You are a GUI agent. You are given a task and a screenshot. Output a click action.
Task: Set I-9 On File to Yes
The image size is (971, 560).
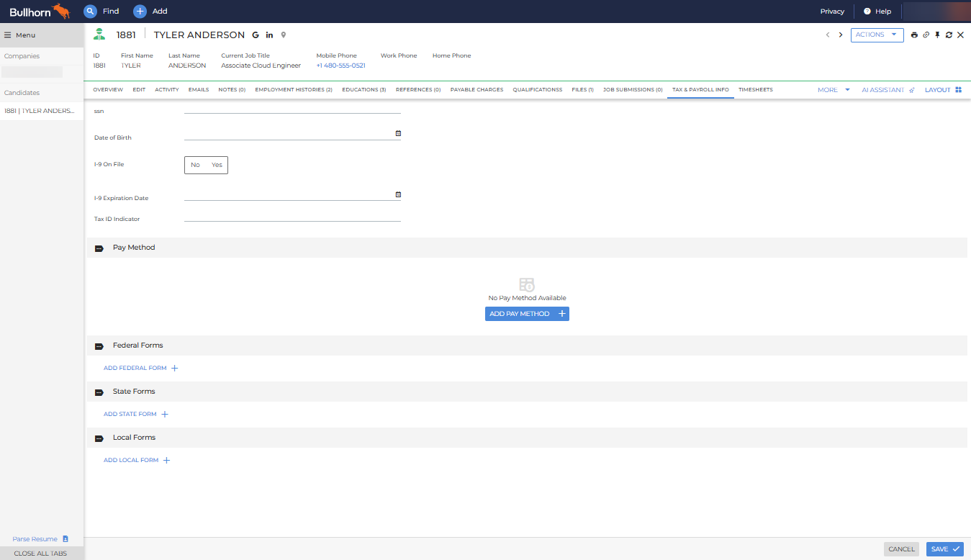click(x=217, y=165)
